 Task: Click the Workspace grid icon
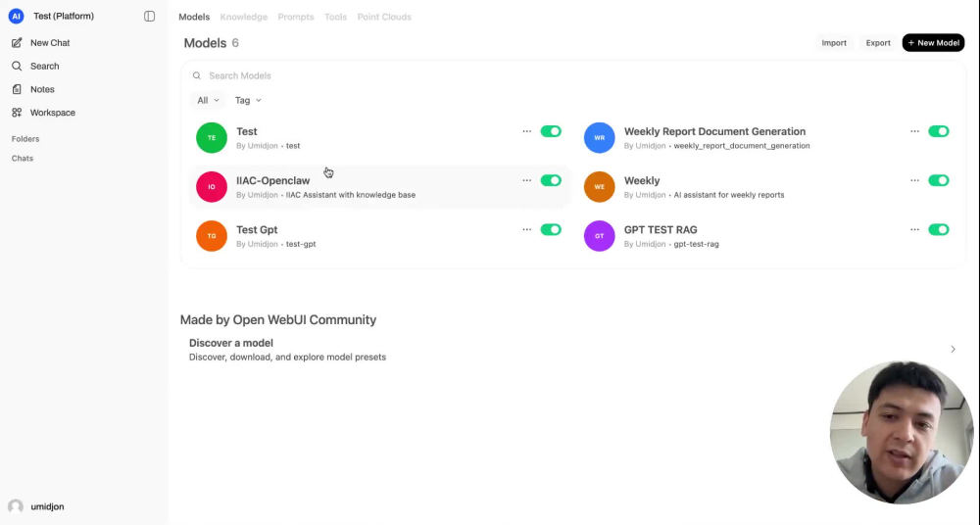[x=17, y=113]
